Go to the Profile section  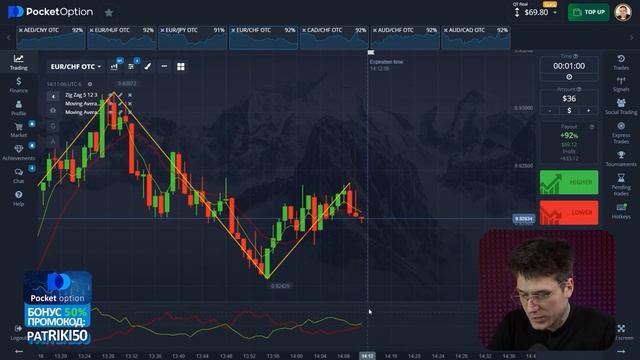click(18, 108)
